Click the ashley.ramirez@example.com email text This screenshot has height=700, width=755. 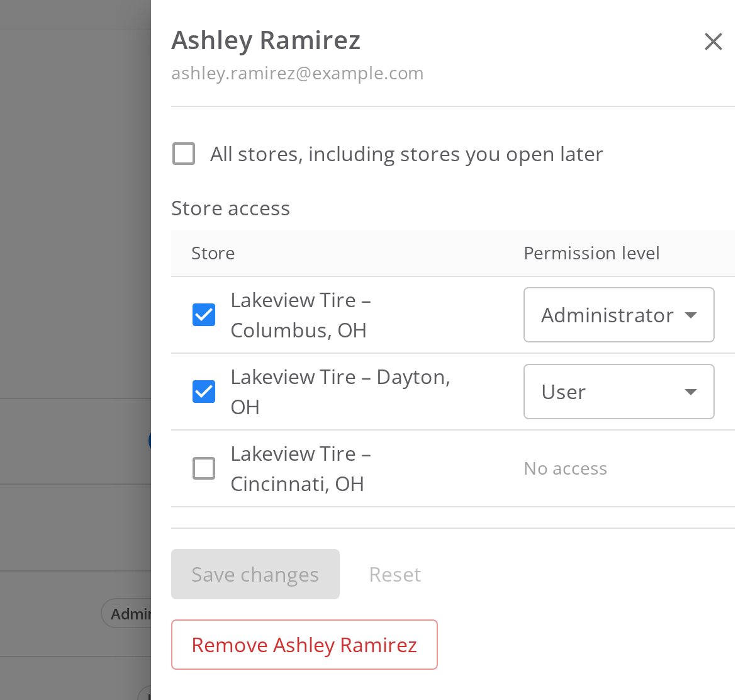(298, 73)
